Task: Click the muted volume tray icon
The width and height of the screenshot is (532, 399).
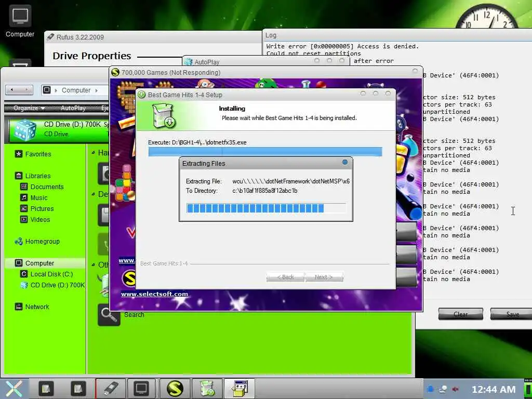Action: point(455,389)
